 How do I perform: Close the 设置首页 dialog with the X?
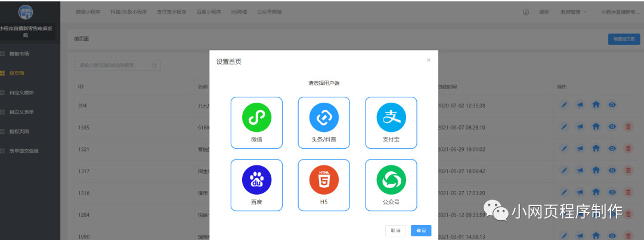[x=428, y=60]
